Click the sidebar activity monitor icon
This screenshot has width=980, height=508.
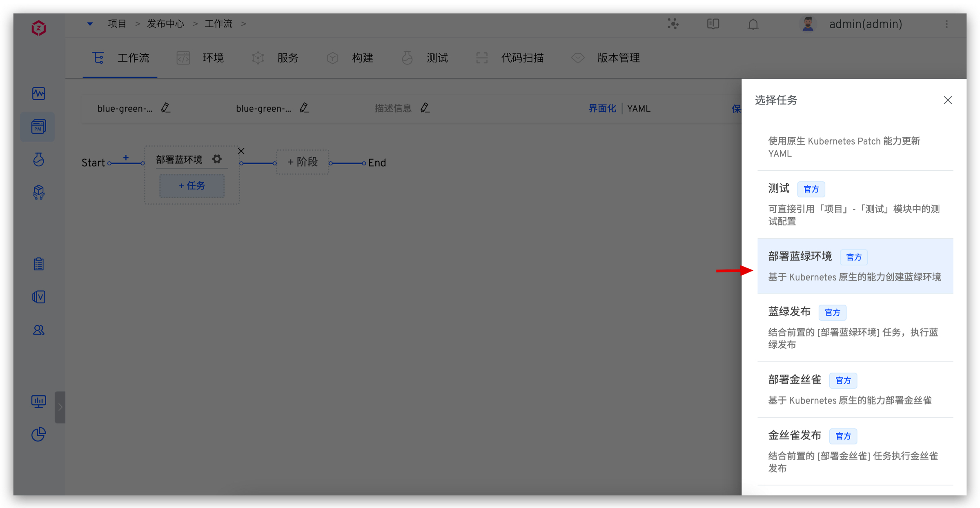tap(38, 94)
